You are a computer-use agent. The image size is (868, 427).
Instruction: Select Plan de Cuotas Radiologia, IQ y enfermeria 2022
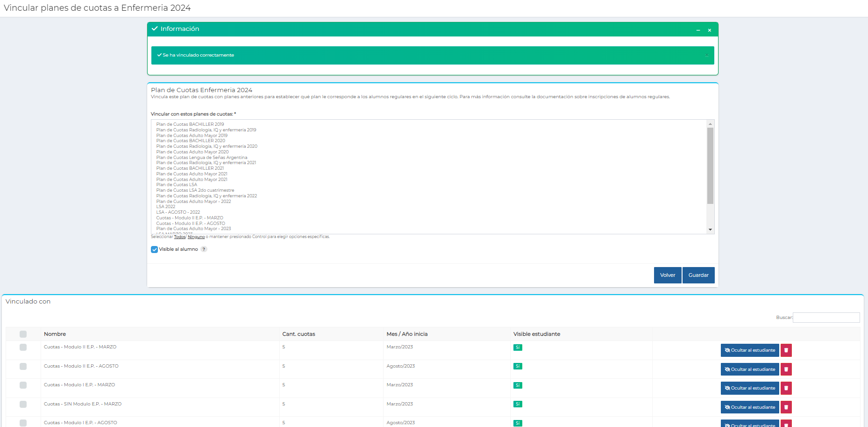206,196
